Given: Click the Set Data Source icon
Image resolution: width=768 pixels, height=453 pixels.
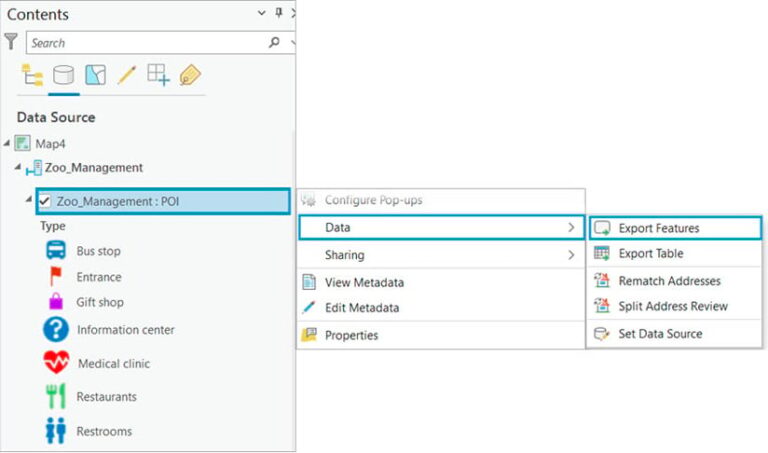Looking at the screenshot, I should 602,334.
